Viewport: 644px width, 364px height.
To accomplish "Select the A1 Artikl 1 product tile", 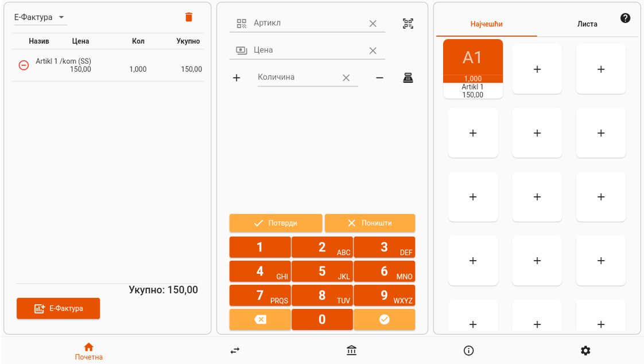I will tap(473, 69).
